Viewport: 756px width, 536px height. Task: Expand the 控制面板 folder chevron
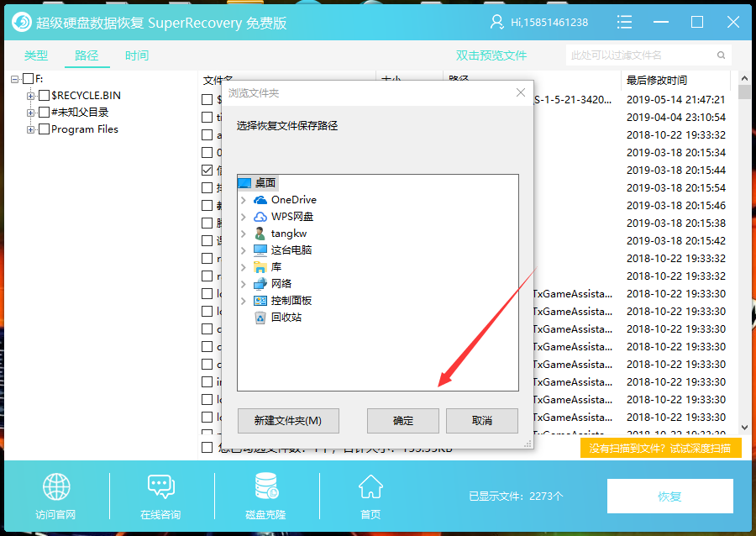(x=244, y=301)
